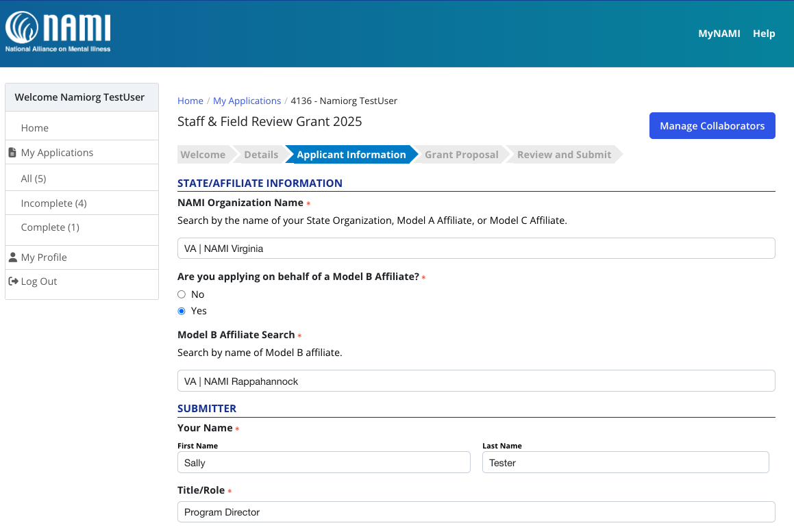Follow the Home breadcrumb link
This screenshot has height=532, width=794.
point(190,101)
